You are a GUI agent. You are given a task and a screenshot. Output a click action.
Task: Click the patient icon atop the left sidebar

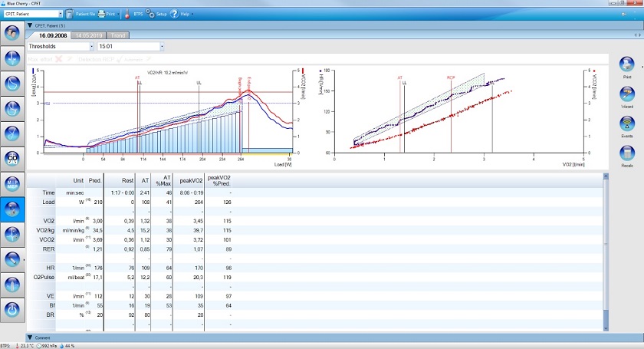point(13,34)
